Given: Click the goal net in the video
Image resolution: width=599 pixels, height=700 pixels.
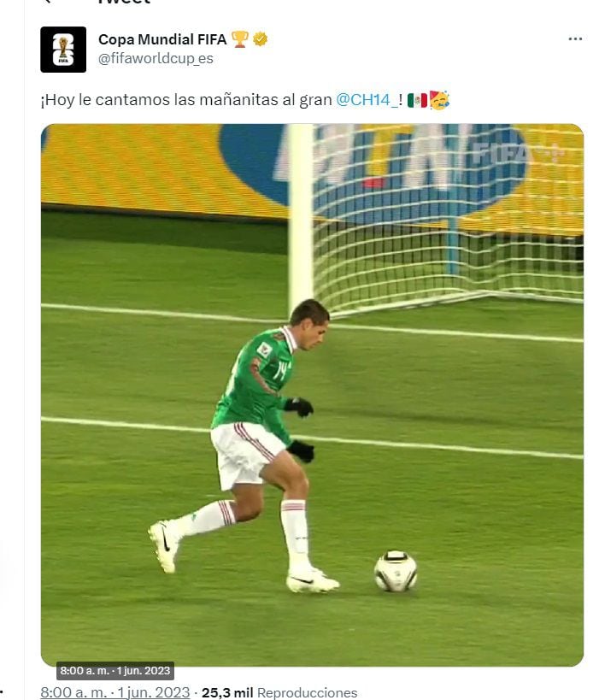Looking at the screenshot, I should coord(447,215).
